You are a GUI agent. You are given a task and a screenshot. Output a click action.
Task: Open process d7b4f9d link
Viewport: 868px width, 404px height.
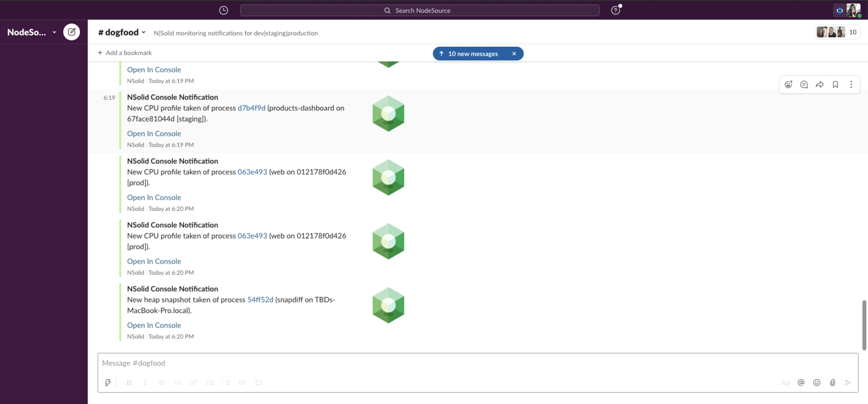coord(251,108)
